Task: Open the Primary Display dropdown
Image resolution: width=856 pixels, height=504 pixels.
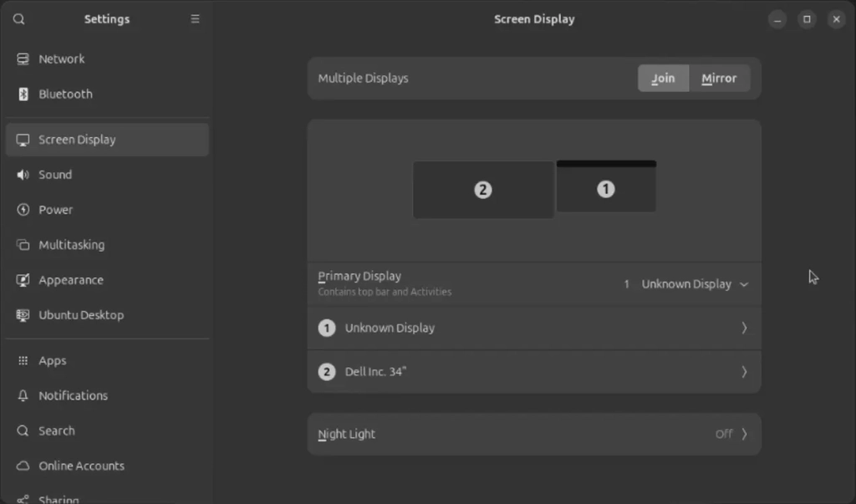Action: tap(685, 284)
